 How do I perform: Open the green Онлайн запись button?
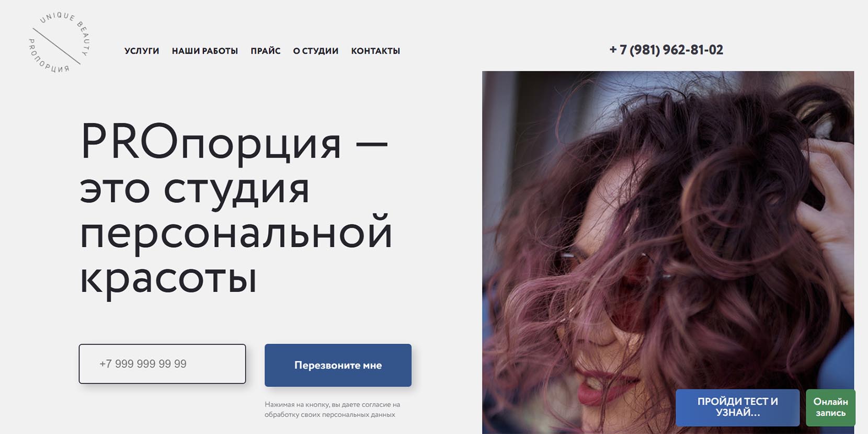pos(830,407)
